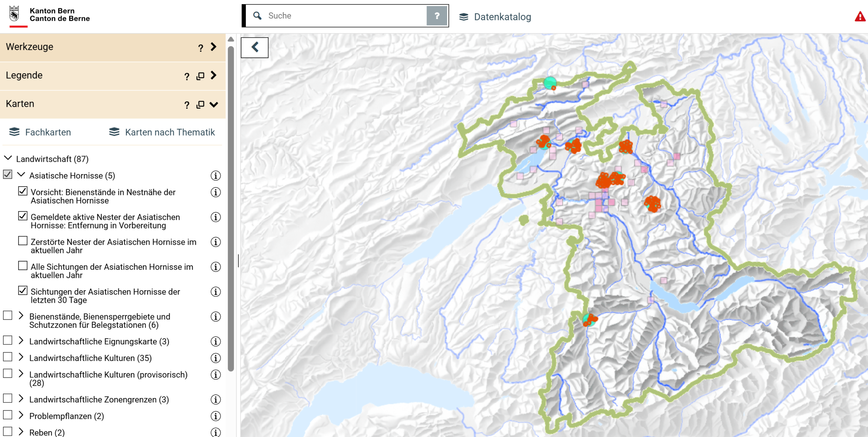The image size is (868, 437).
Task: Show info for Problempflanzen layer group
Action: click(216, 416)
